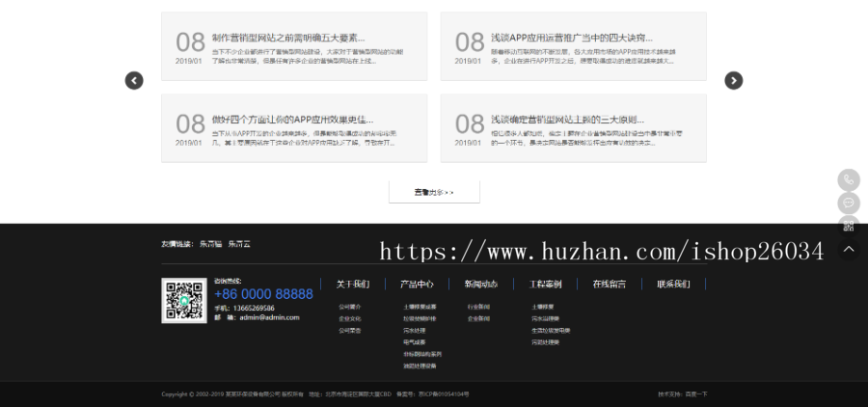
Task: Click ICP record number in footer
Action: 444,394
